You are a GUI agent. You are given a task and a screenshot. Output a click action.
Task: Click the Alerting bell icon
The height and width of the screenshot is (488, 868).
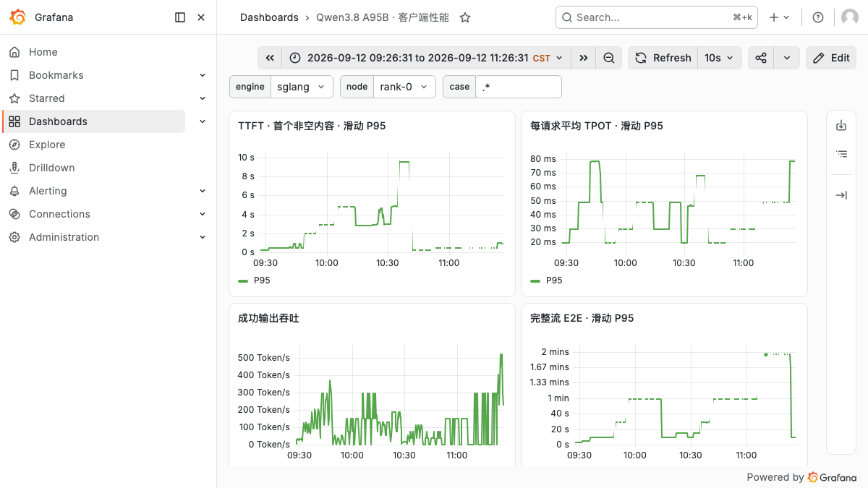[14, 191]
